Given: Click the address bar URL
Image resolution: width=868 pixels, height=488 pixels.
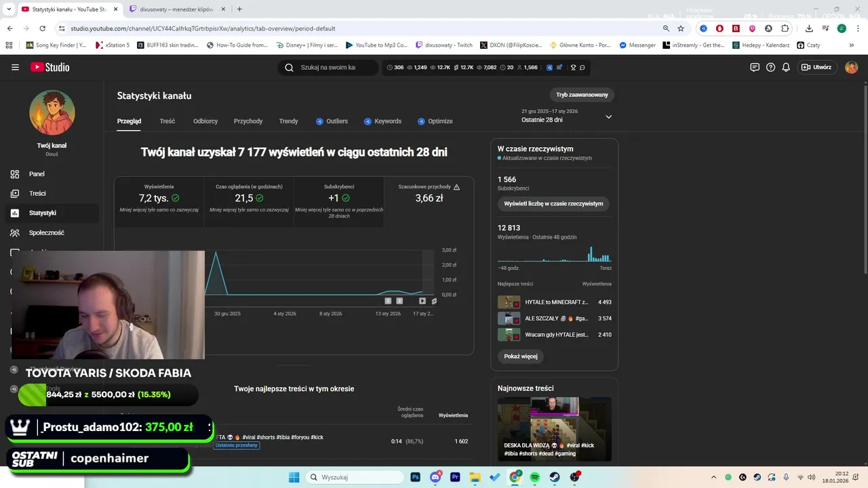Looking at the screenshot, I should (x=203, y=28).
